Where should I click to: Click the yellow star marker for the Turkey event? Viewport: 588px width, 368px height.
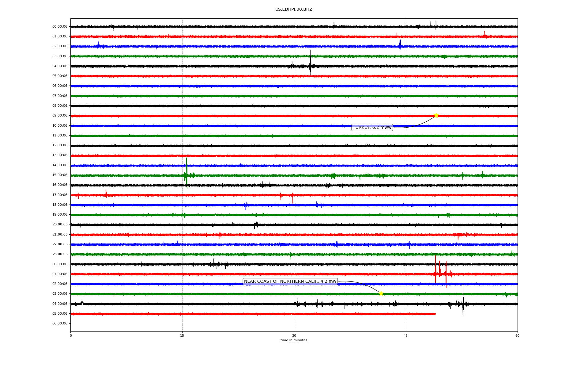point(436,116)
